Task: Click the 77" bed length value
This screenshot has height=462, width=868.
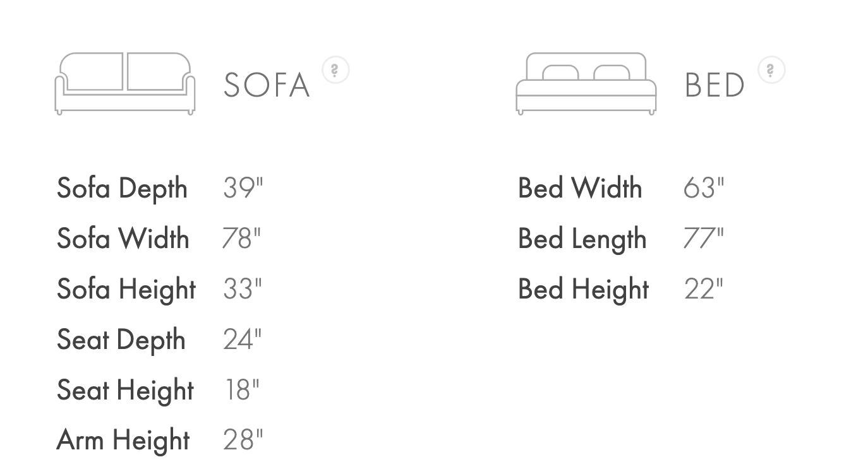Action: tap(703, 239)
